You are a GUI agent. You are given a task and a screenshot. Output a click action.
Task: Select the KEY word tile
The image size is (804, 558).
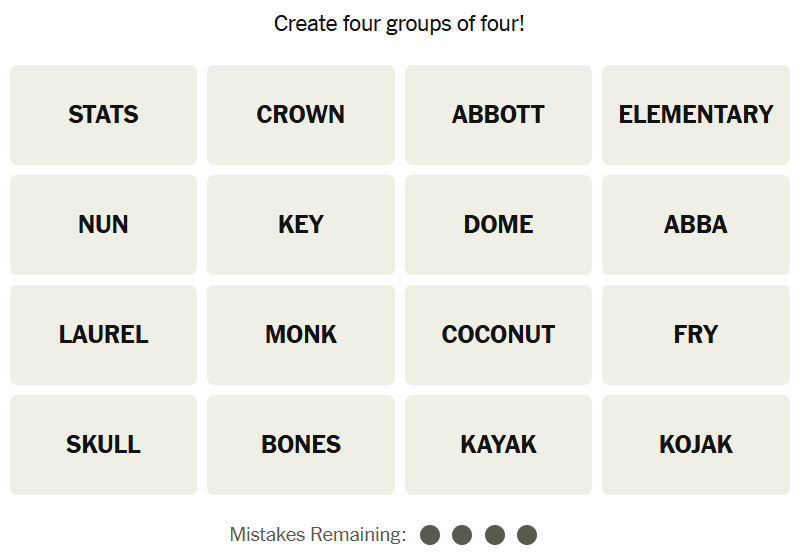pyautogui.click(x=301, y=225)
